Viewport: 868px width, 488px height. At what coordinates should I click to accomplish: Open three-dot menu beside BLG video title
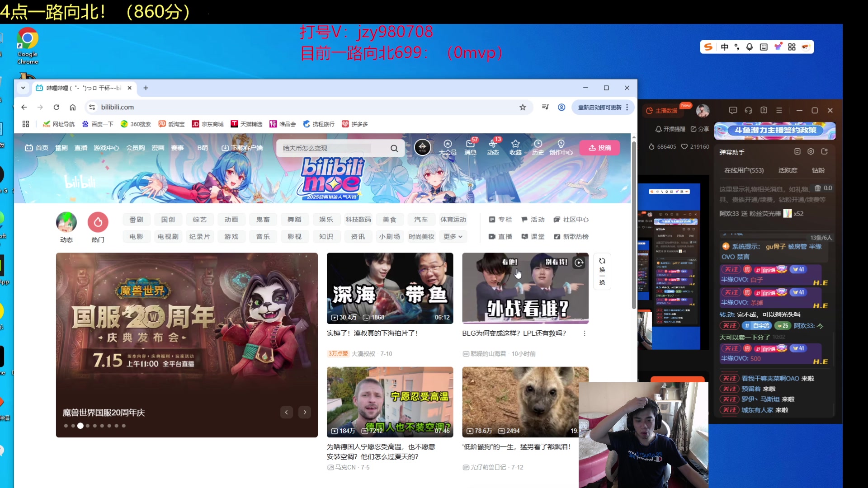[585, 333]
